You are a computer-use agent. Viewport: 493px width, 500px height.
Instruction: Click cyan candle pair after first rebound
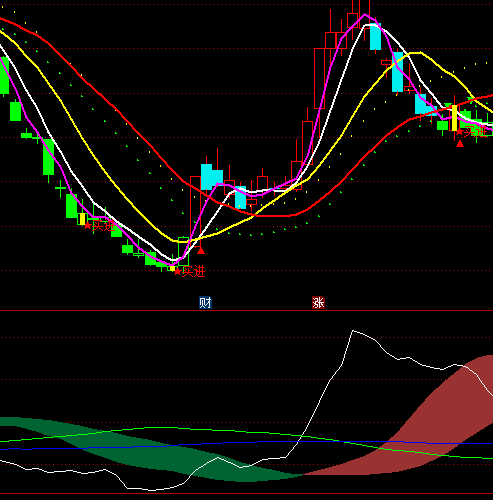click(212, 177)
